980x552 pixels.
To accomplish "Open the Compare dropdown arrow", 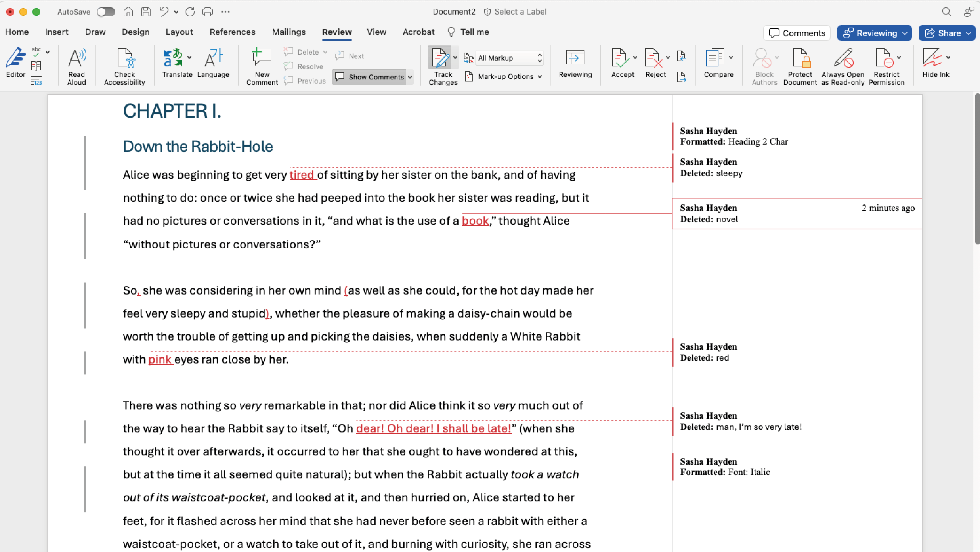I will click(x=731, y=57).
